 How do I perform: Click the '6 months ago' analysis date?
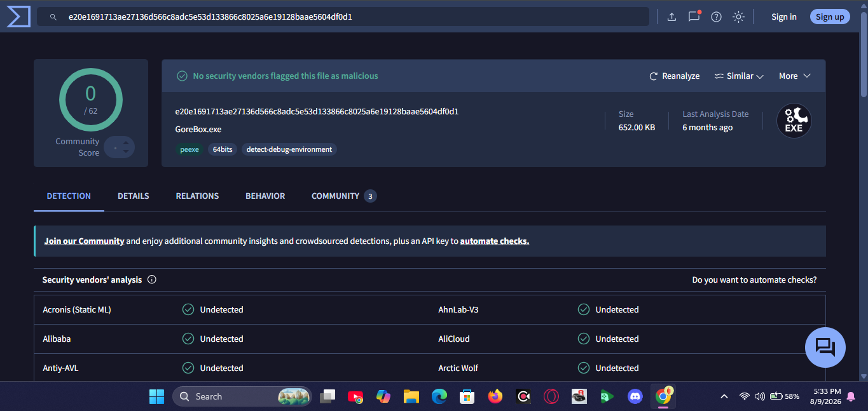point(707,128)
